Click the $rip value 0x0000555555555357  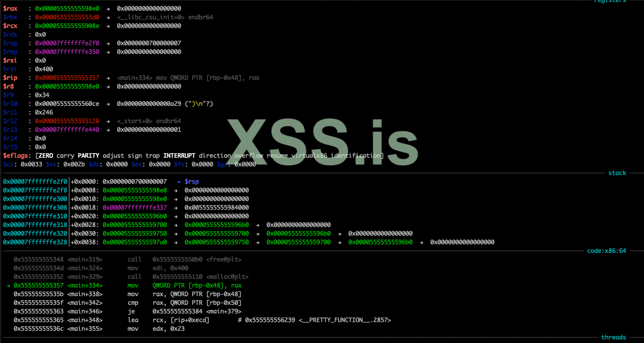[67, 78]
